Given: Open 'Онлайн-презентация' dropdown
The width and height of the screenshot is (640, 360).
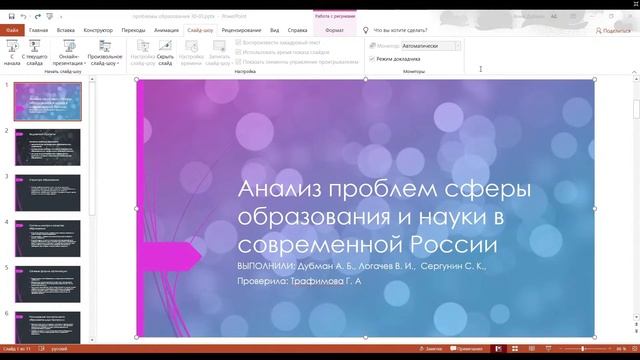Looking at the screenshot, I should tap(69, 53).
